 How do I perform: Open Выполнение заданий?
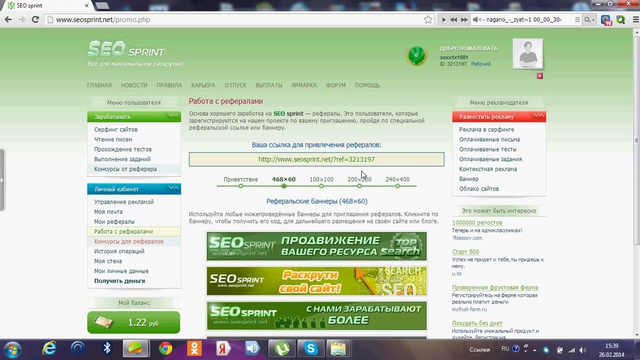click(122, 159)
